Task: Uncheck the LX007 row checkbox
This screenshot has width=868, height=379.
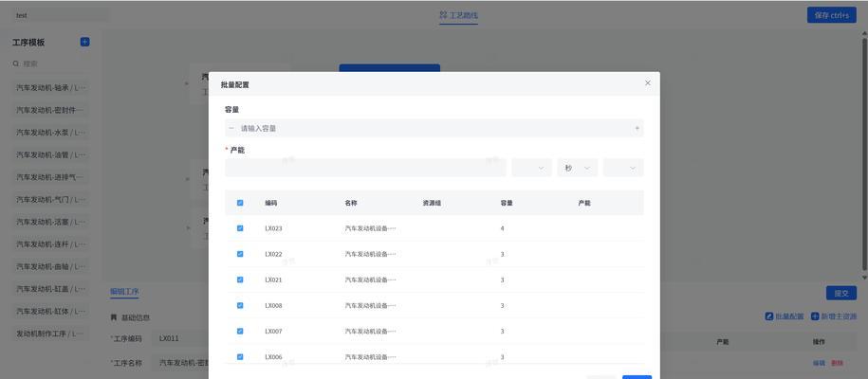Action: [240, 331]
